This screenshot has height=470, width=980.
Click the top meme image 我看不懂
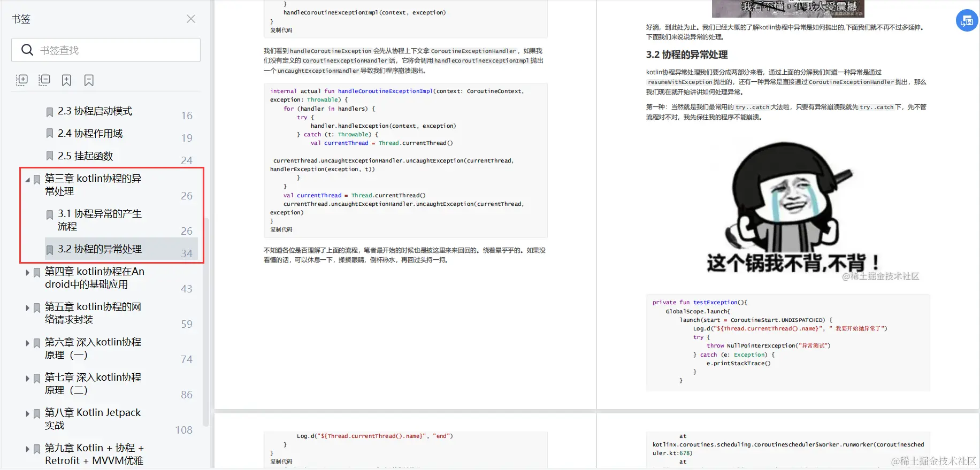[788, 9]
